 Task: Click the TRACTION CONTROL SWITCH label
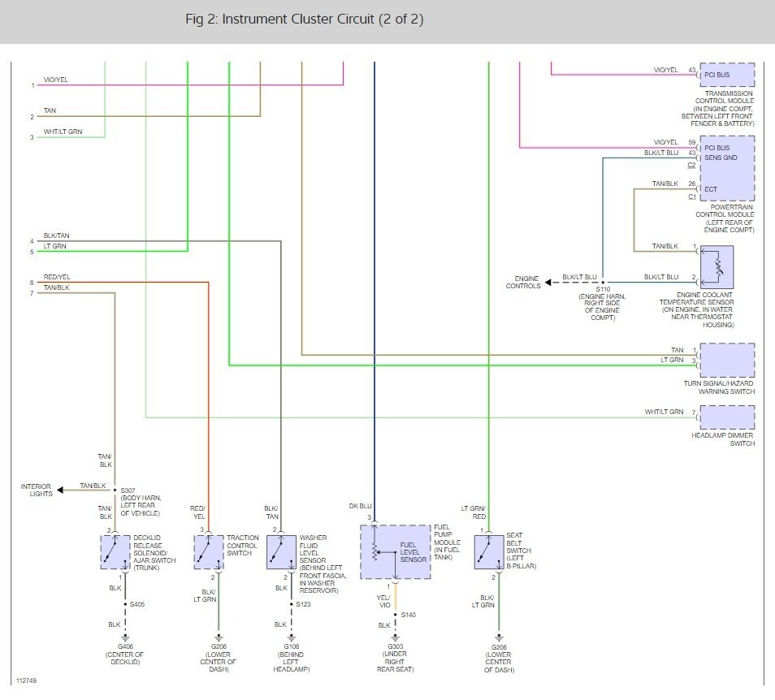243,546
